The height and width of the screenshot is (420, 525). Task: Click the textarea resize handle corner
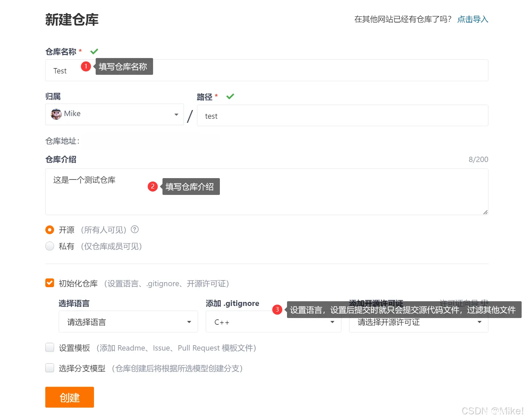coord(485,212)
